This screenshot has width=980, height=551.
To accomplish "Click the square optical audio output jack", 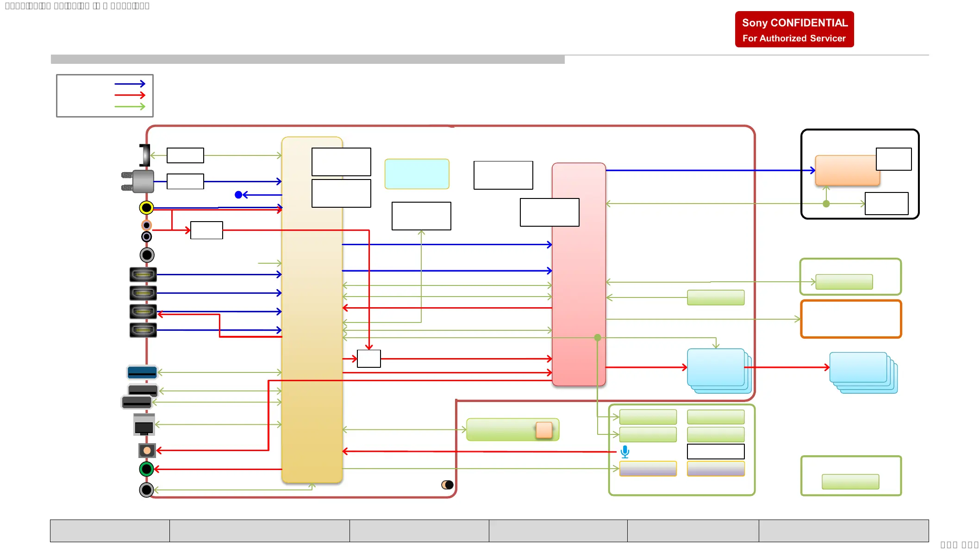I will [147, 451].
